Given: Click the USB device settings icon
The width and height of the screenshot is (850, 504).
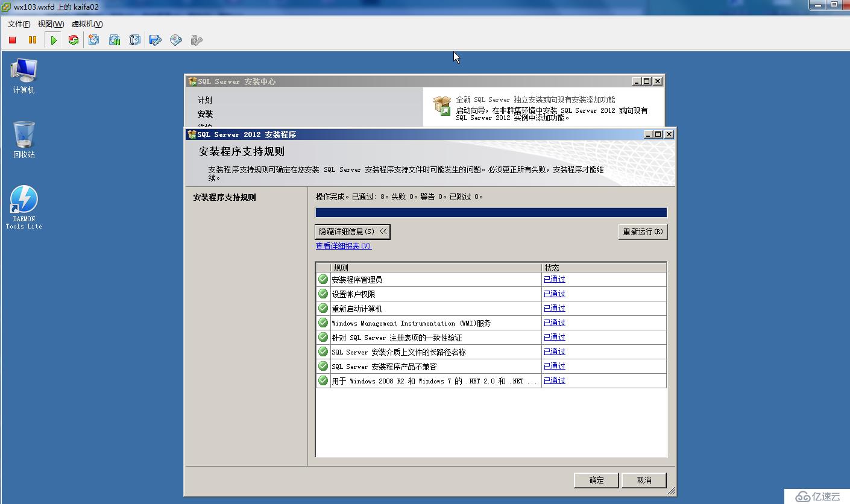Looking at the screenshot, I should pos(197,40).
